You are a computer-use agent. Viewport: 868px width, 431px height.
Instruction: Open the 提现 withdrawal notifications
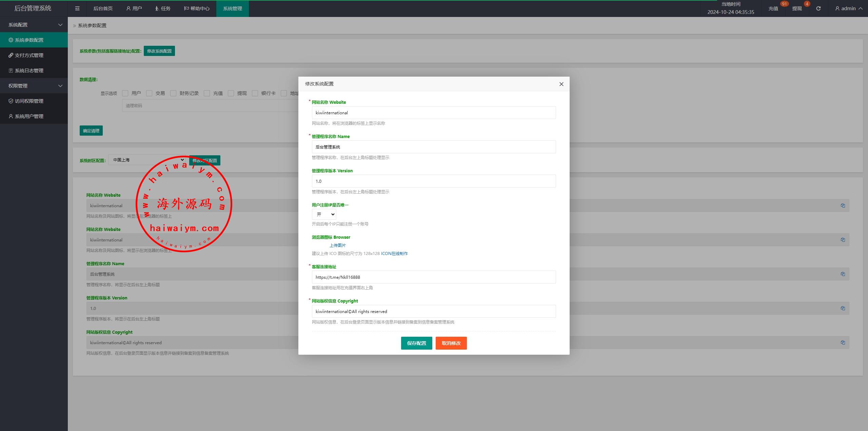pyautogui.click(x=797, y=8)
